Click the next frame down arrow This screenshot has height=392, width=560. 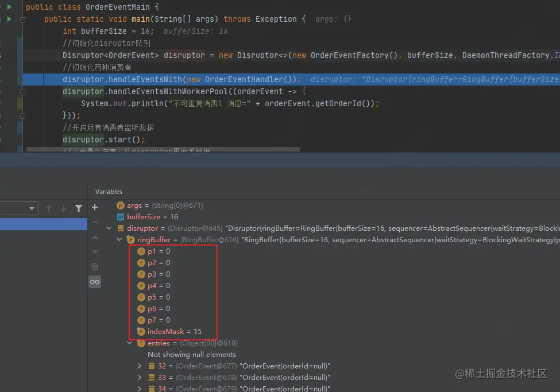pyautogui.click(x=64, y=208)
